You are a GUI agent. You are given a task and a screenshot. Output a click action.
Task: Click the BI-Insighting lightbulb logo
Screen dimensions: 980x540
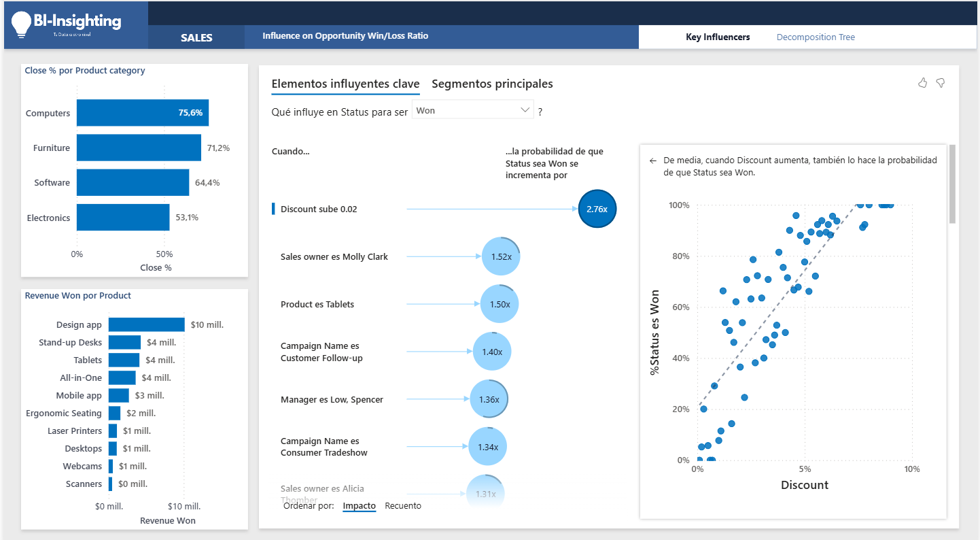pos(22,24)
